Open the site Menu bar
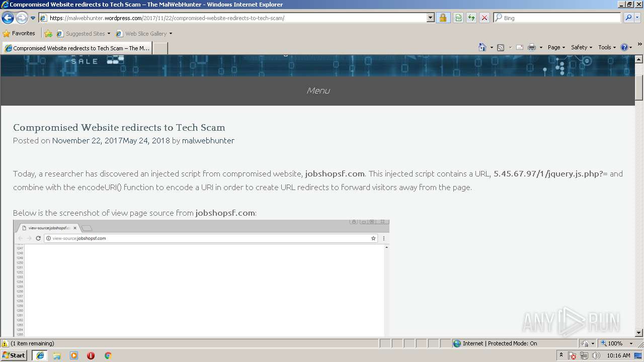Screen dimensions: 644x362 pyautogui.click(x=318, y=90)
